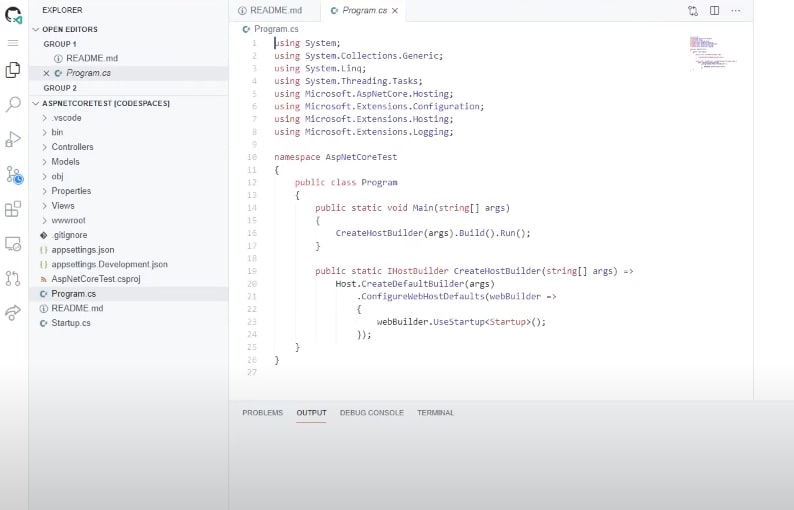Viewport: 794px width, 510px height.
Task: Open the editor More Actions menu
Action: coord(736,11)
